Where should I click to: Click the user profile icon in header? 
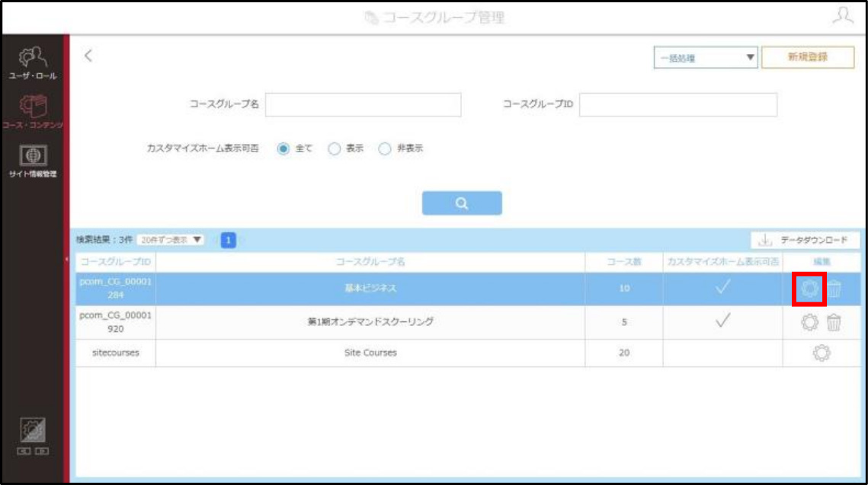click(x=843, y=16)
